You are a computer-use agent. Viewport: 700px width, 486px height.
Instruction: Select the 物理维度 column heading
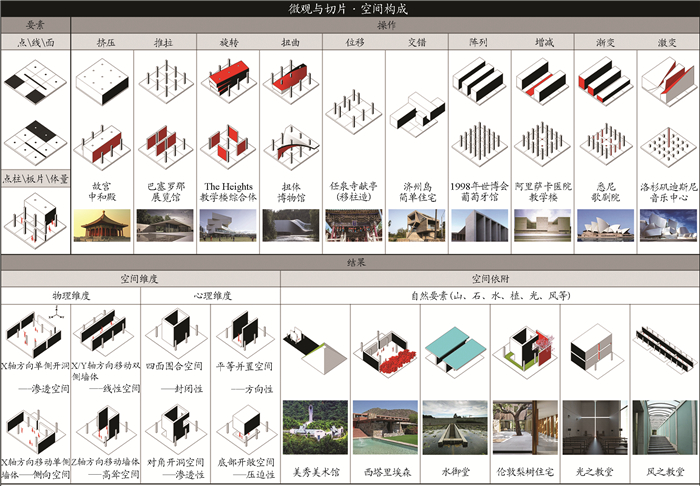point(71,296)
